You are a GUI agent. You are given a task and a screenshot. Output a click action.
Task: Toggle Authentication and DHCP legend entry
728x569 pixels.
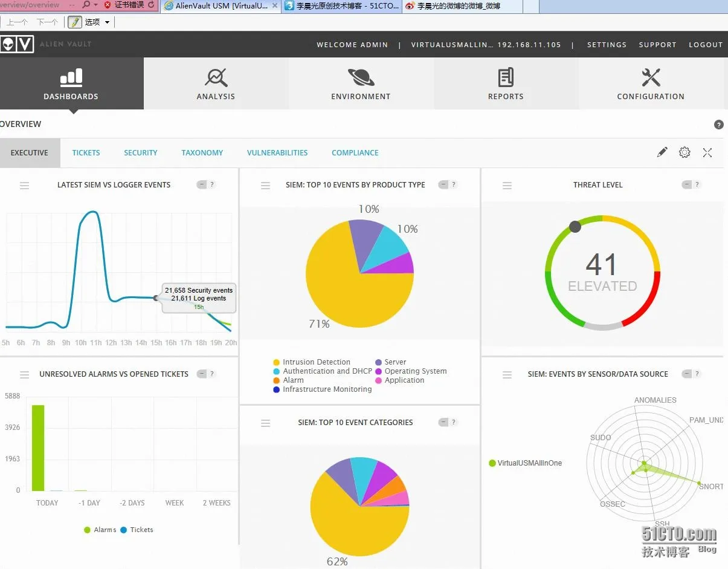(323, 371)
